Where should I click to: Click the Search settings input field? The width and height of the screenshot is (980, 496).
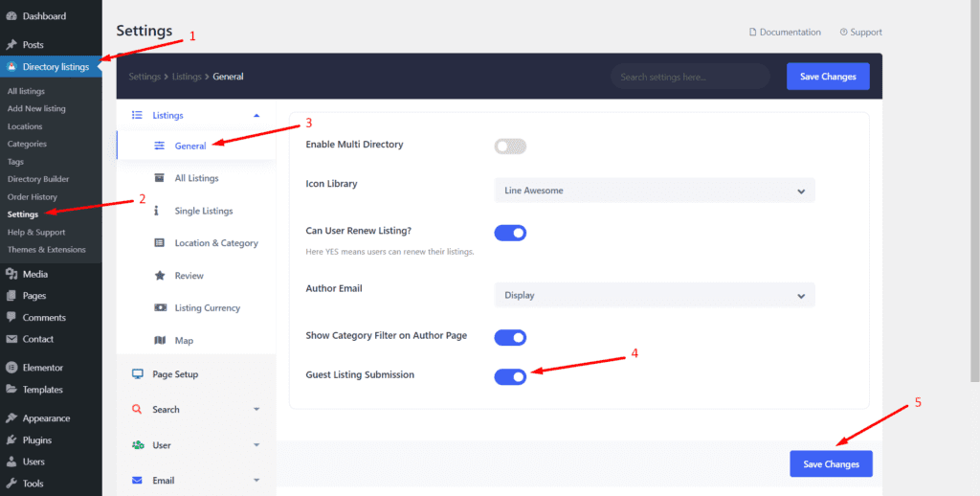pos(689,77)
